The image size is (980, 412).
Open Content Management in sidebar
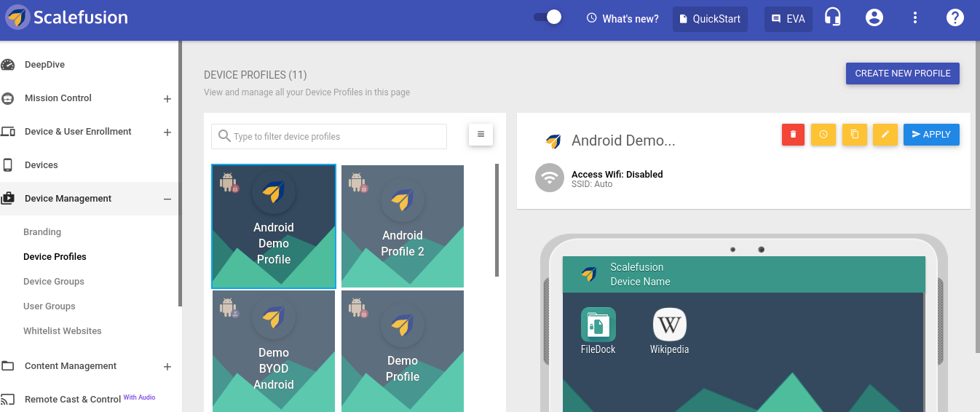tap(71, 366)
